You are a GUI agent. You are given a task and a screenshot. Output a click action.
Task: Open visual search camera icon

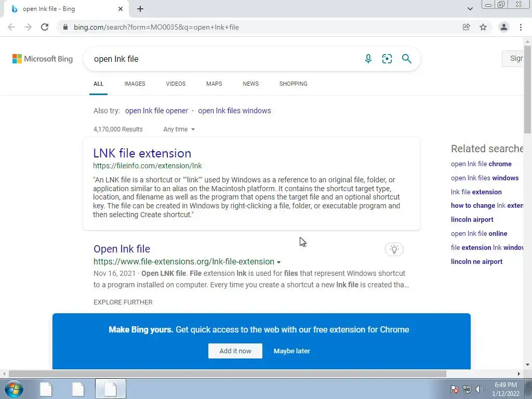pos(387,59)
